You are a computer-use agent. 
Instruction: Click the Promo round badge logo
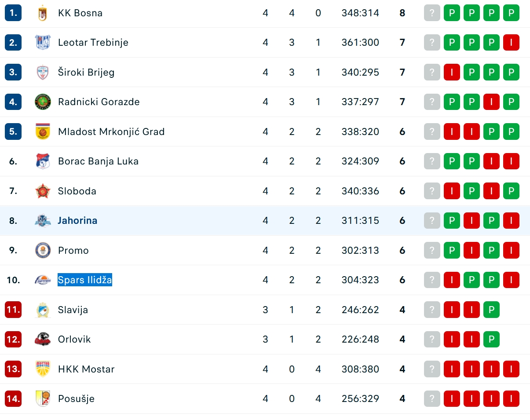pos(43,250)
